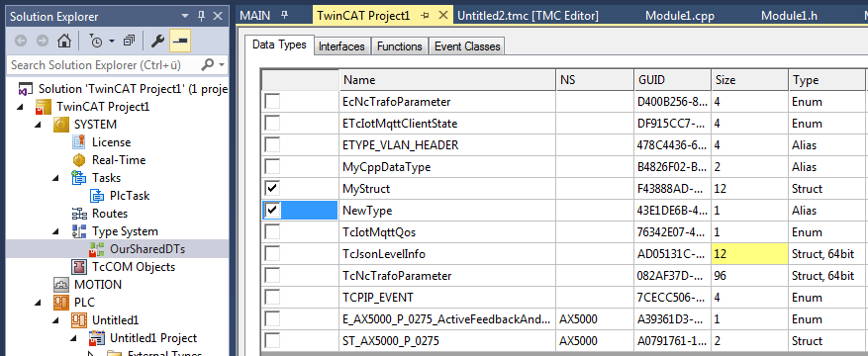This screenshot has height=356, width=868.
Task: Open the search options dropdown arrow
Action: [222, 65]
